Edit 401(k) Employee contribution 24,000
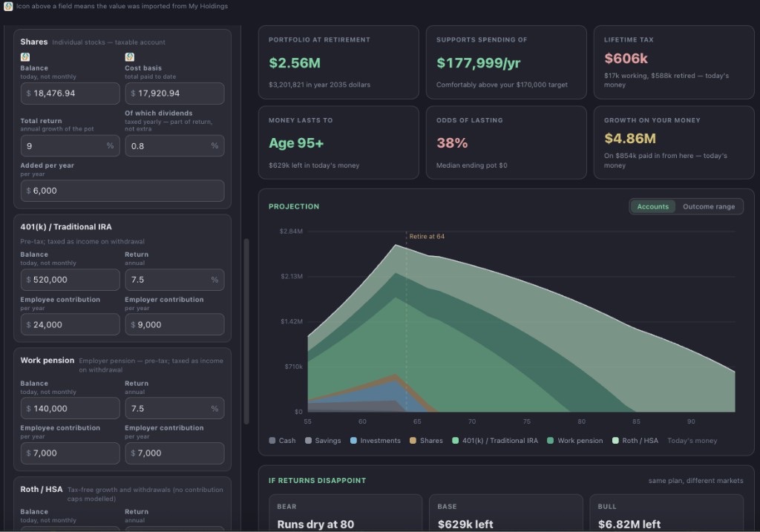The width and height of the screenshot is (760, 532). (71, 325)
